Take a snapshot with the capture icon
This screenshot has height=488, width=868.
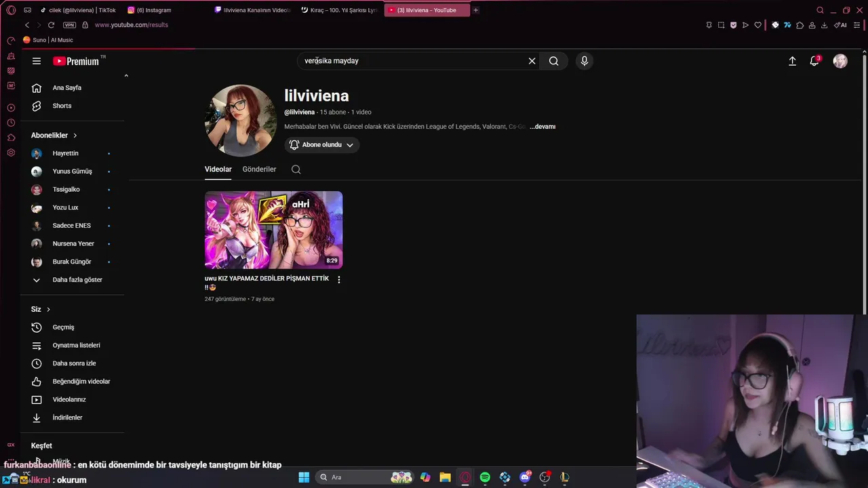click(x=721, y=25)
